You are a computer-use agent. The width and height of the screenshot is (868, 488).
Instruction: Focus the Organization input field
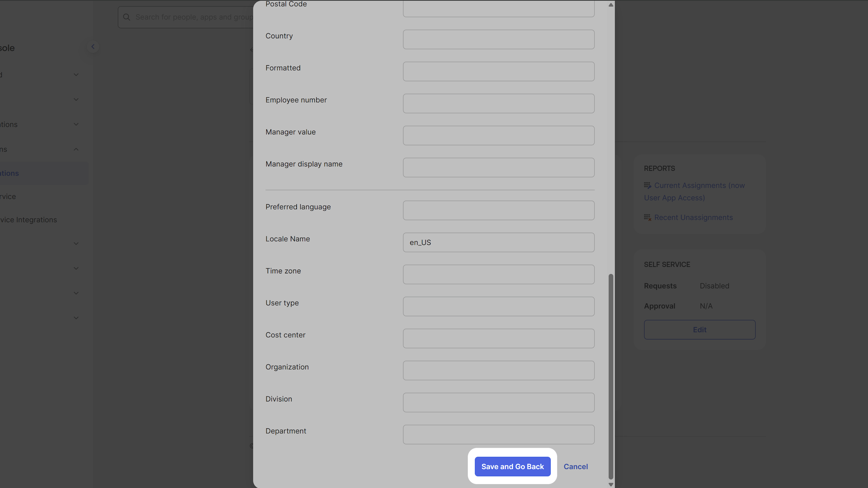(x=499, y=371)
